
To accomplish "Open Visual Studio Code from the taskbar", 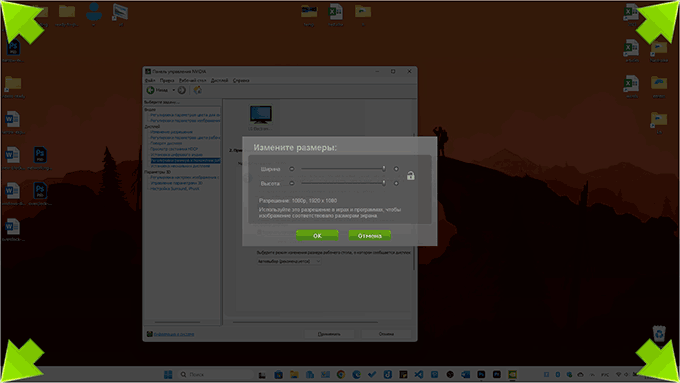I will pos(418,375).
